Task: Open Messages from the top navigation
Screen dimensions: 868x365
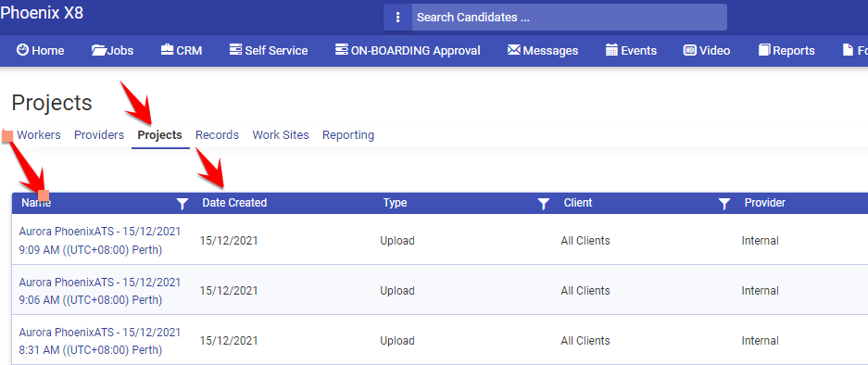Action: tap(543, 50)
